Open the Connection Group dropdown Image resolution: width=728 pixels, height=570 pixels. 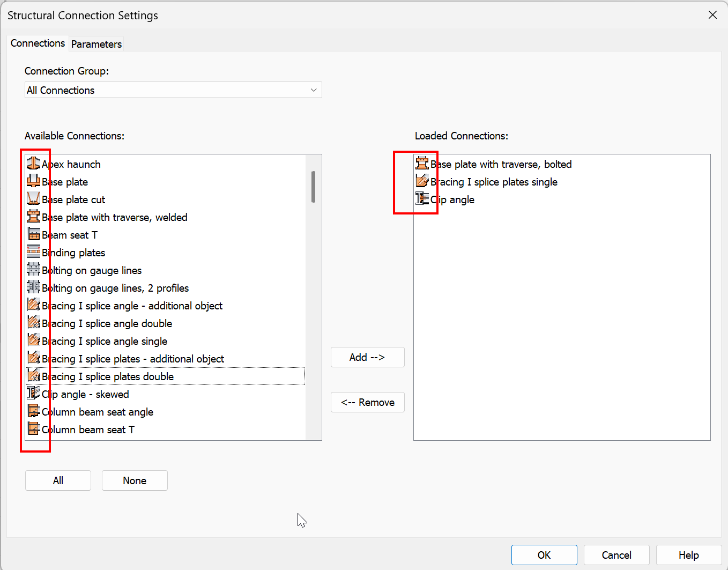point(173,90)
